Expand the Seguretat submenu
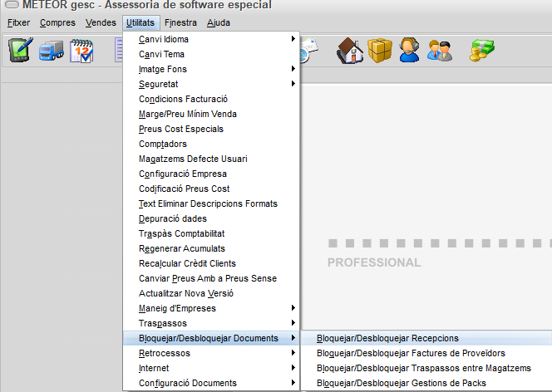 [211, 84]
